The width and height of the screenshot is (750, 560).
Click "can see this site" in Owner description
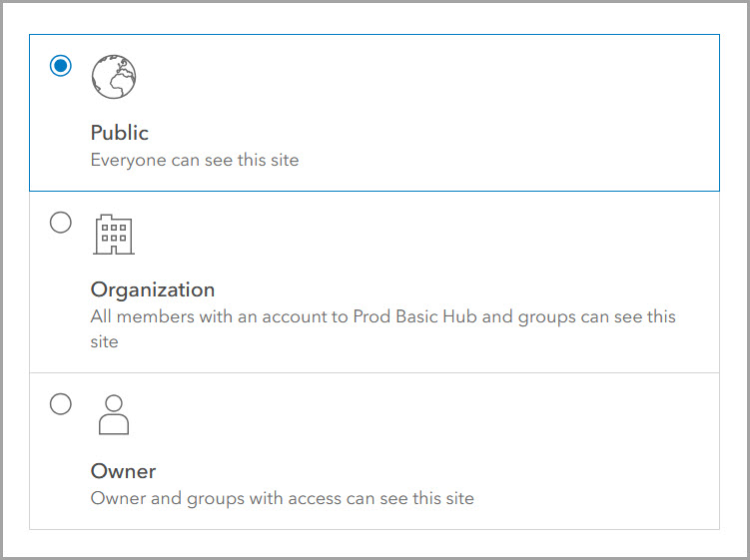click(407, 497)
